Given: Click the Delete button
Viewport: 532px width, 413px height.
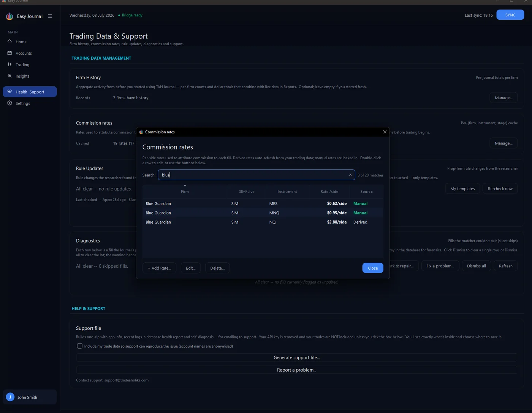Looking at the screenshot, I should (217, 268).
